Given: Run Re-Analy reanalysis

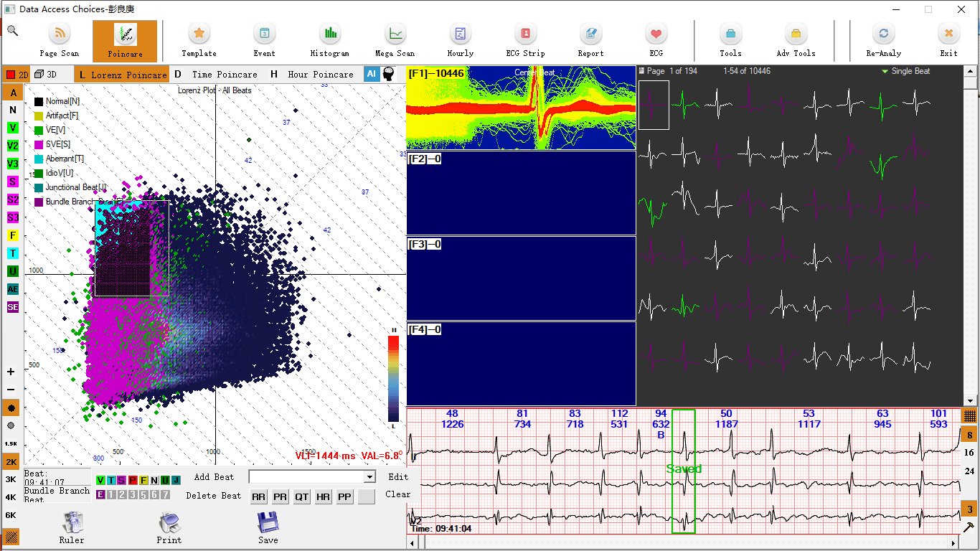Looking at the screenshot, I should 883,40.
